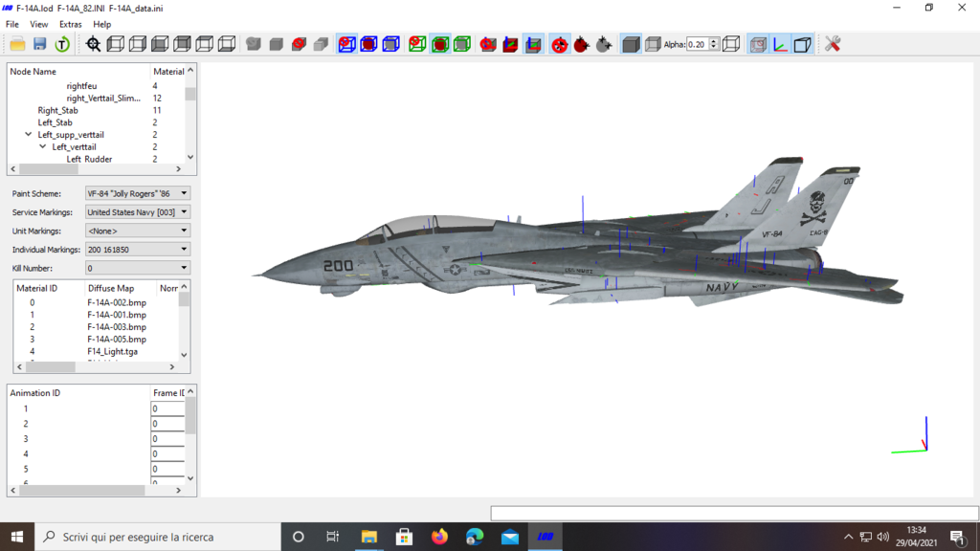Toggle the crossed-out bomb icon

559,44
